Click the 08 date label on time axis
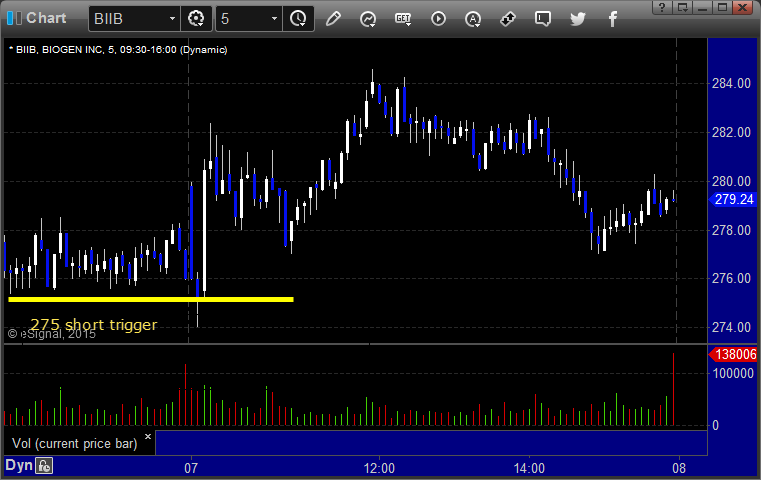The width and height of the screenshot is (761, 480). pyautogui.click(x=678, y=468)
